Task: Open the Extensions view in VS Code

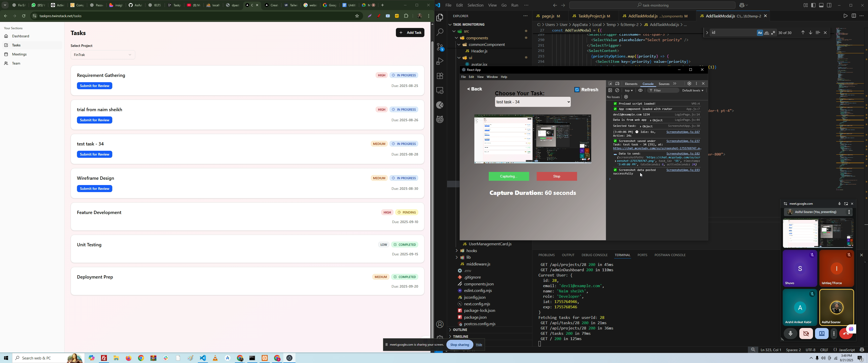Action: (x=440, y=76)
